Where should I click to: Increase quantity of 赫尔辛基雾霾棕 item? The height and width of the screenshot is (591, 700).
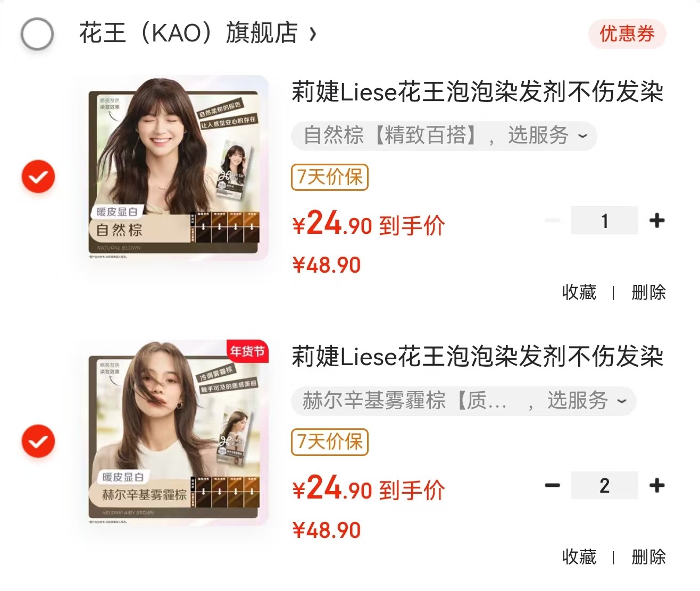click(x=657, y=485)
